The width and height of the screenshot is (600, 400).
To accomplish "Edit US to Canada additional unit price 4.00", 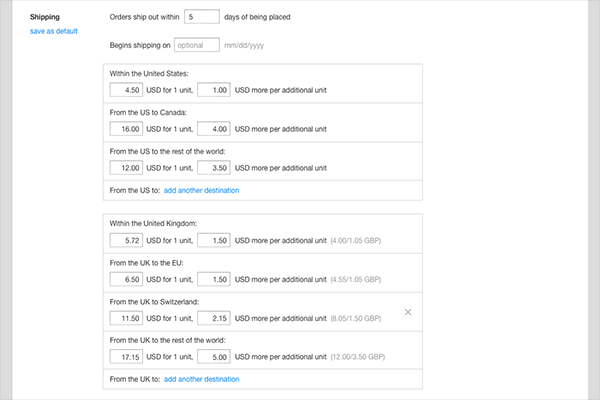I will click(214, 129).
